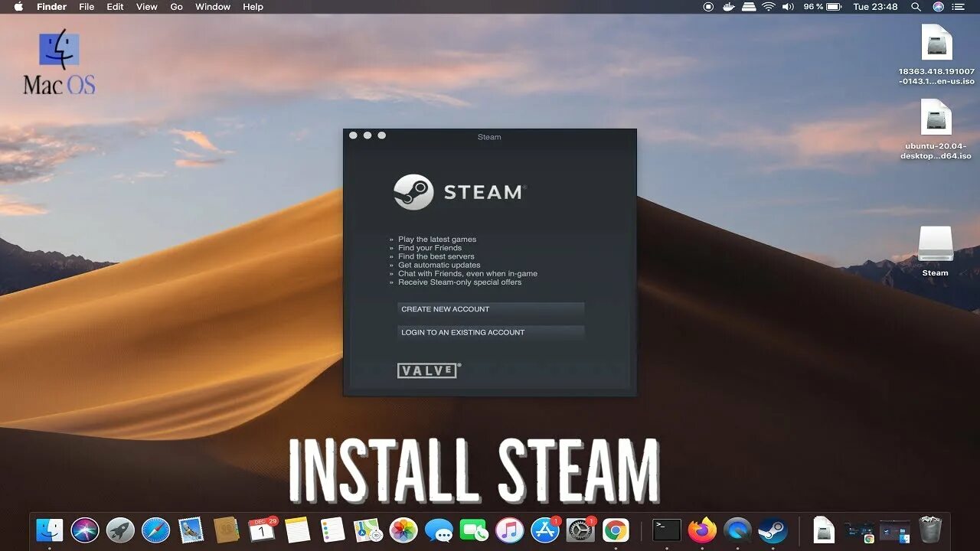Open Maps icon in dock
Viewport: 980px width, 551px height.
(367, 530)
